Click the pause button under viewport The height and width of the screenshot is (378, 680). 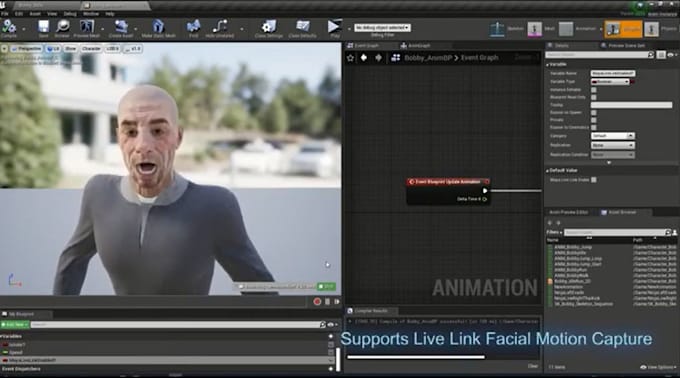pyautogui.click(x=327, y=302)
